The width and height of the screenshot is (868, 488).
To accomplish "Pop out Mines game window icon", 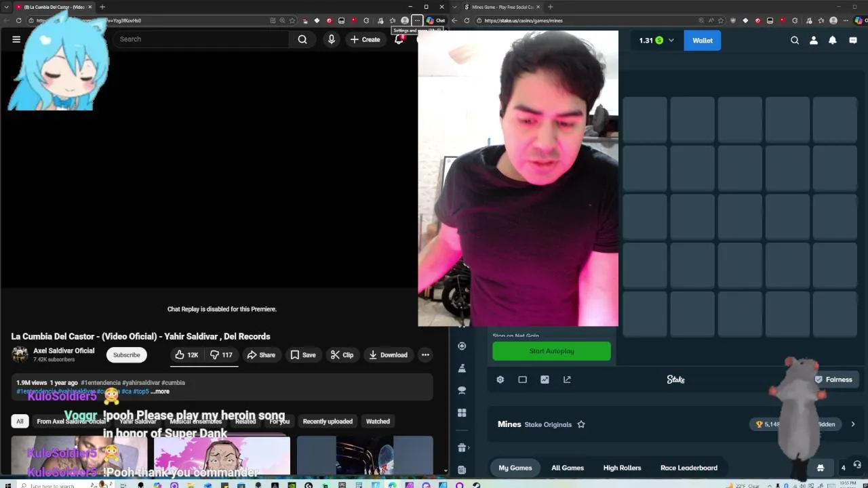I will click(567, 380).
